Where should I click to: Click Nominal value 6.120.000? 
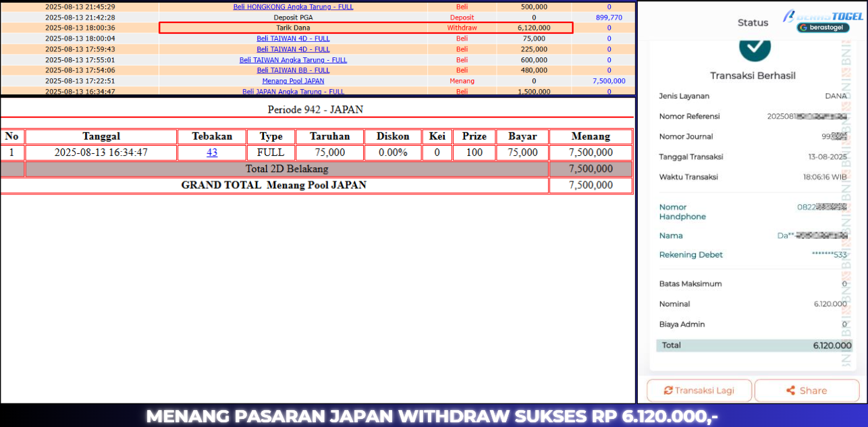point(830,304)
